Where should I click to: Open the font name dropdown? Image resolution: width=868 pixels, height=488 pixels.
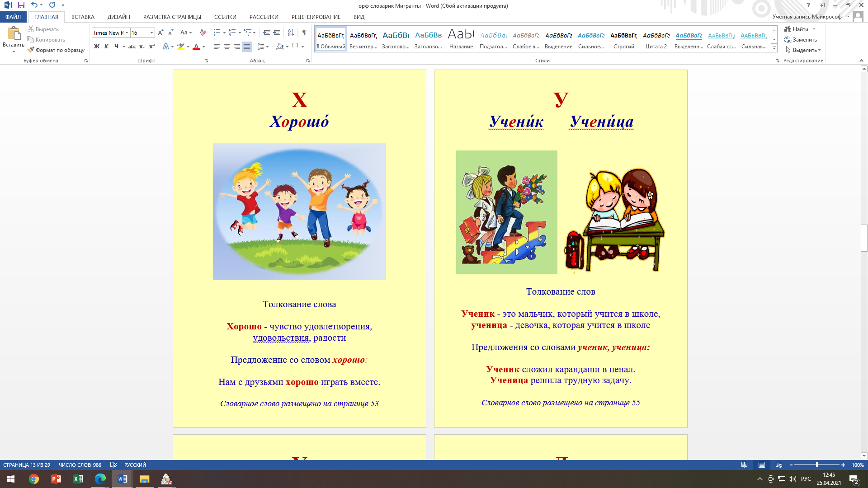[x=127, y=33]
